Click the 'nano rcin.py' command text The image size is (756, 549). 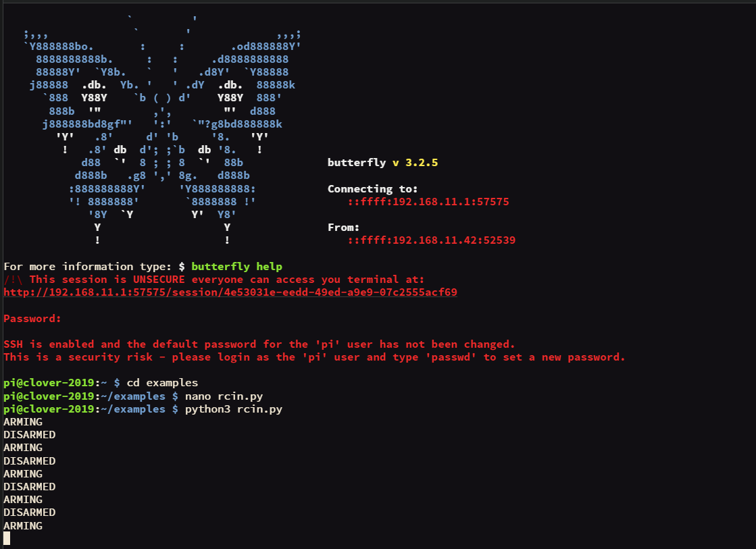coord(224,396)
